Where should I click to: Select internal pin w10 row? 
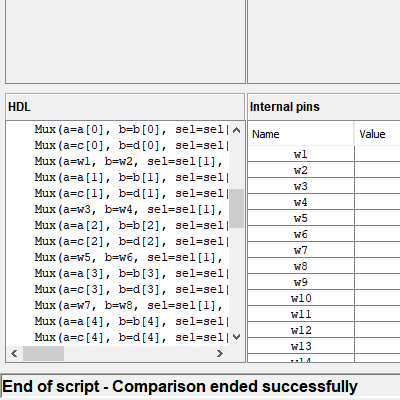(x=324, y=298)
